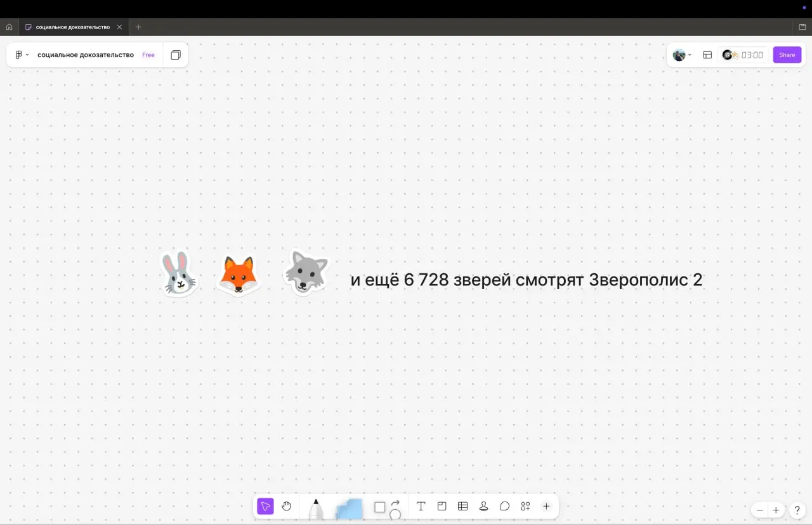Select the text about Зверополис 2
Viewport: 812px width, 525px height.
click(527, 280)
